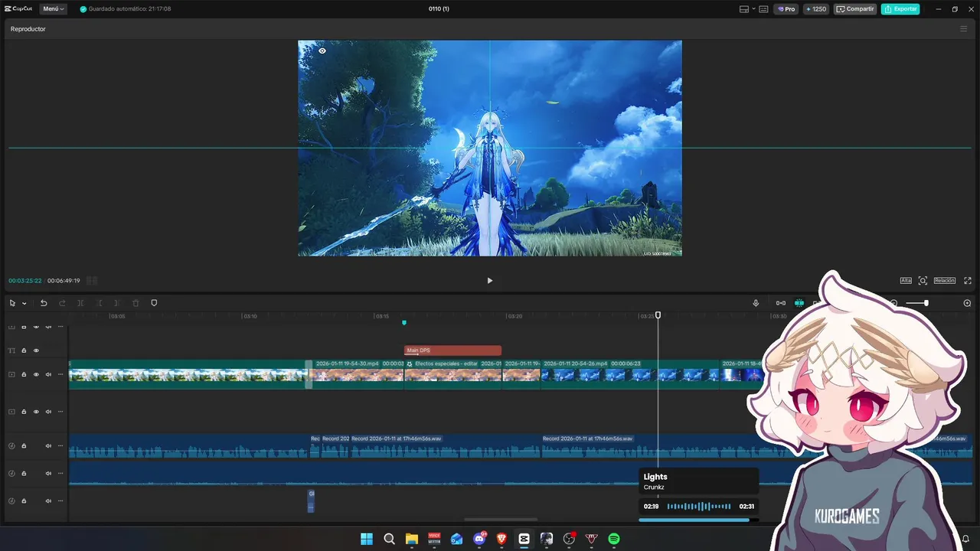Viewport: 980px width, 551px height.
Task: Mute the second audio track
Action: (x=48, y=473)
